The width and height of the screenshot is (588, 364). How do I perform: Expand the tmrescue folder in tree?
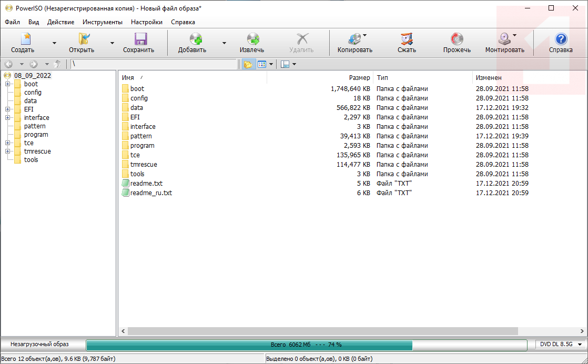point(7,151)
